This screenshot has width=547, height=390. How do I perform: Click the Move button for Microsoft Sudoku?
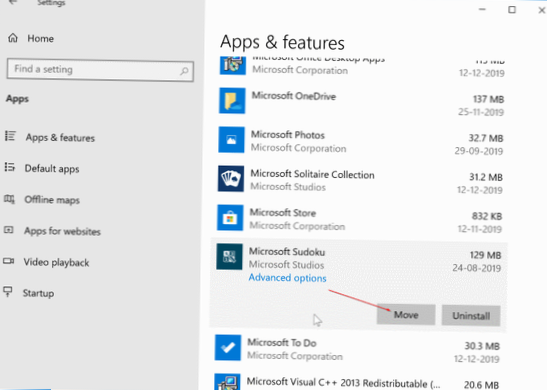[x=406, y=315]
